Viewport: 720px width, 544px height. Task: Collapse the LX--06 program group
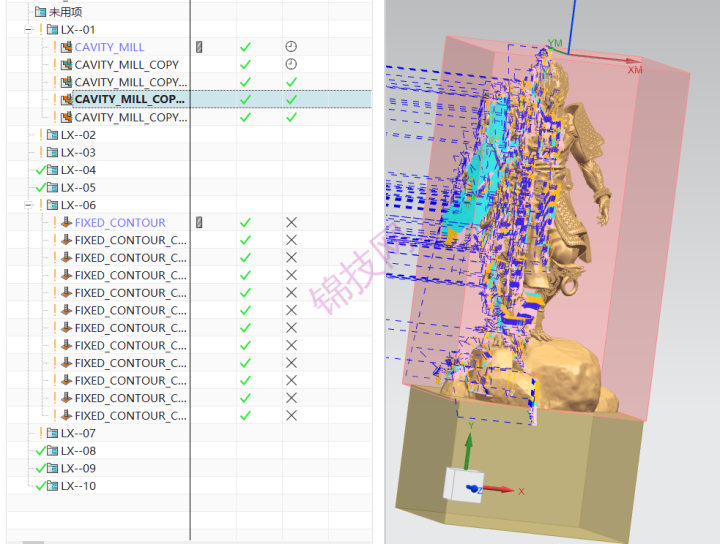coord(28,205)
